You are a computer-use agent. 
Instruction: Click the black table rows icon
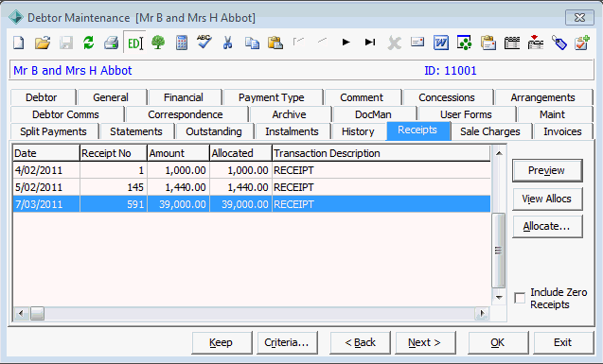click(512, 43)
